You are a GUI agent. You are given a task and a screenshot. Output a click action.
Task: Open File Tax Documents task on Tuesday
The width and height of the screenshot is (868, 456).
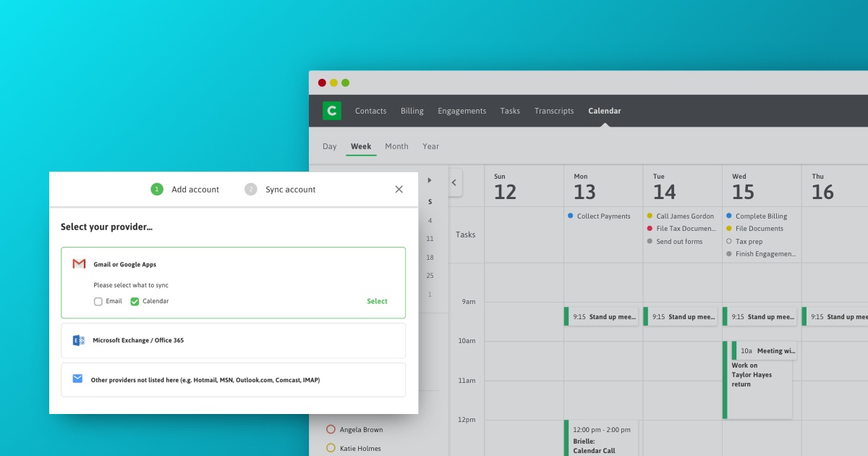coord(680,229)
